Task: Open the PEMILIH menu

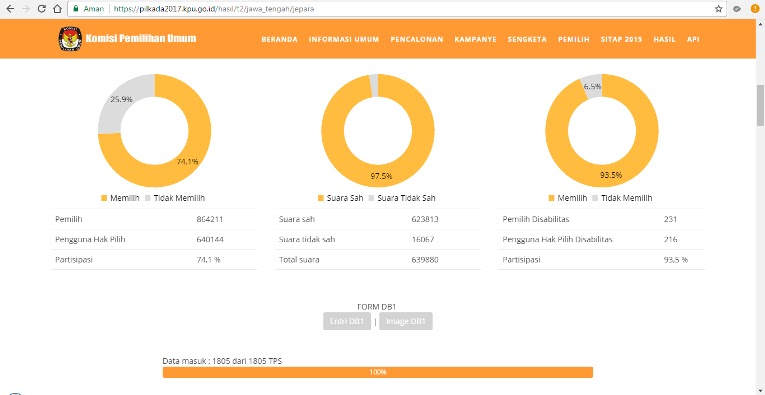Action: tap(574, 40)
